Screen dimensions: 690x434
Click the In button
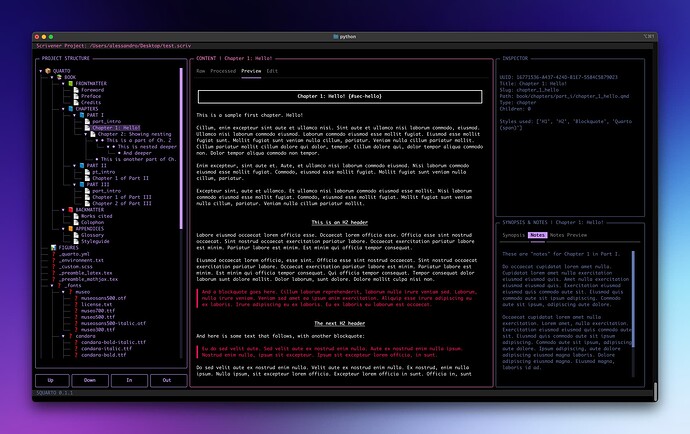coord(129,380)
